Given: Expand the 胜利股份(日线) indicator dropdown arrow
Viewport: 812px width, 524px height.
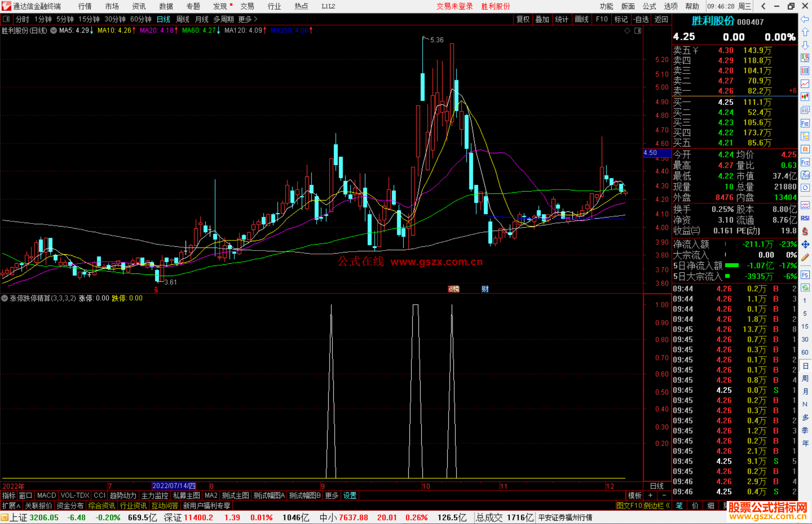Looking at the screenshot, I should [54, 31].
